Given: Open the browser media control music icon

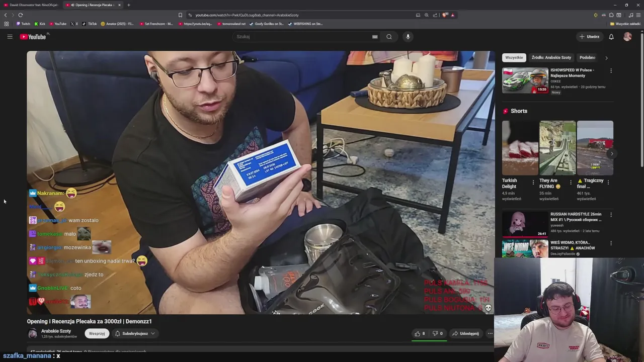Looking at the screenshot, I should coord(630,15).
